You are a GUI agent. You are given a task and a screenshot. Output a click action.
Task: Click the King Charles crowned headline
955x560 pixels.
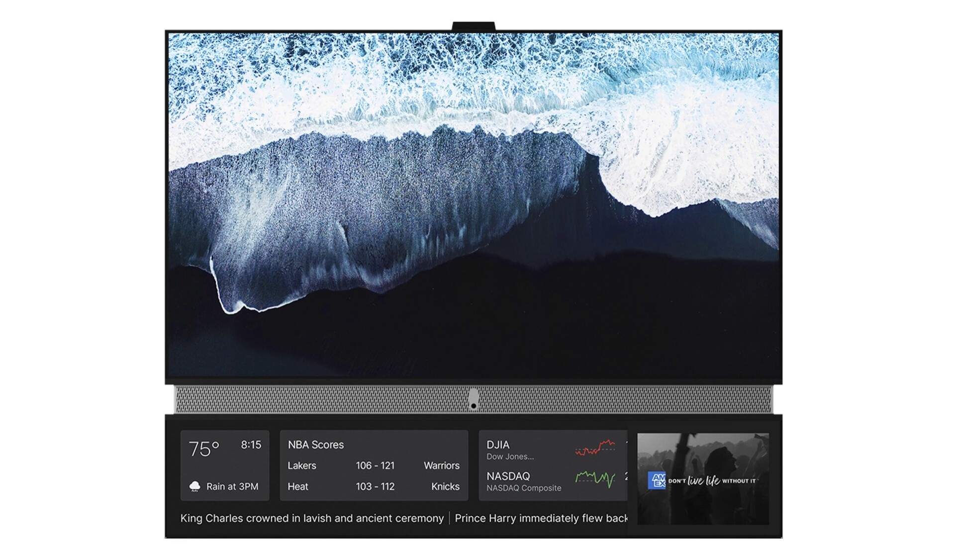312,518
